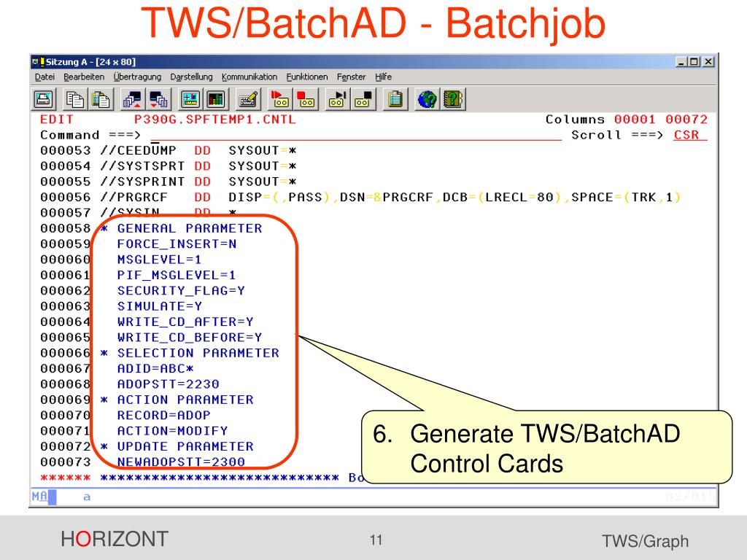Viewport: 747px width, 560px height.
Task: Open the Datei menu
Action: tap(44, 77)
